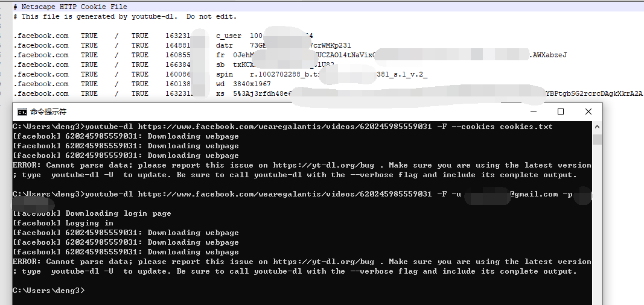Select the wd cookie name
Viewport: 644px width, 305px height.
click(220, 84)
